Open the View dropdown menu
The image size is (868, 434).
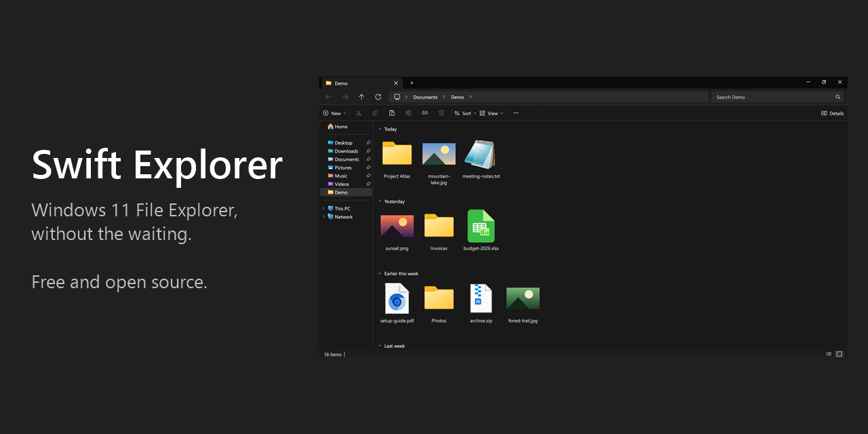pos(492,113)
